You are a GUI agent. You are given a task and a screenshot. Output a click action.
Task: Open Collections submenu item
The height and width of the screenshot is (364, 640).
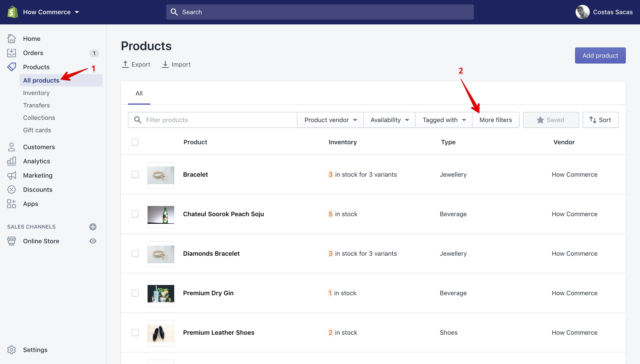coord(39,117)
